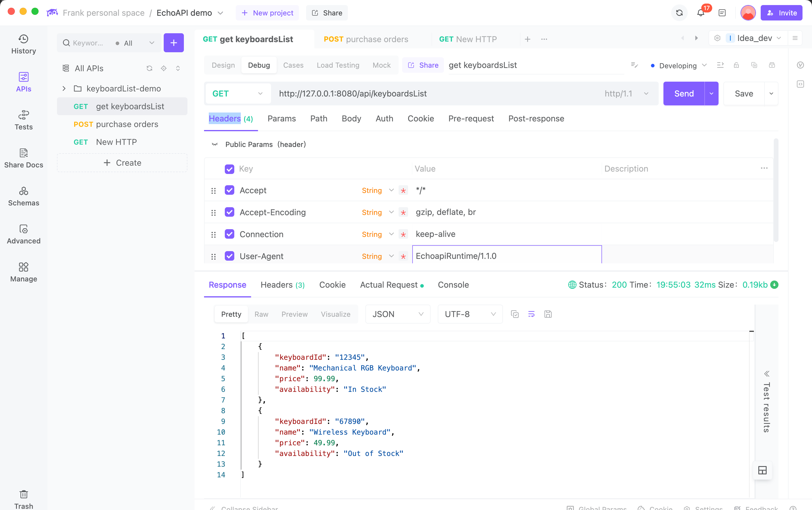Save response to file icon
Viewport: 812px width, 510px height.
[548, 314]
